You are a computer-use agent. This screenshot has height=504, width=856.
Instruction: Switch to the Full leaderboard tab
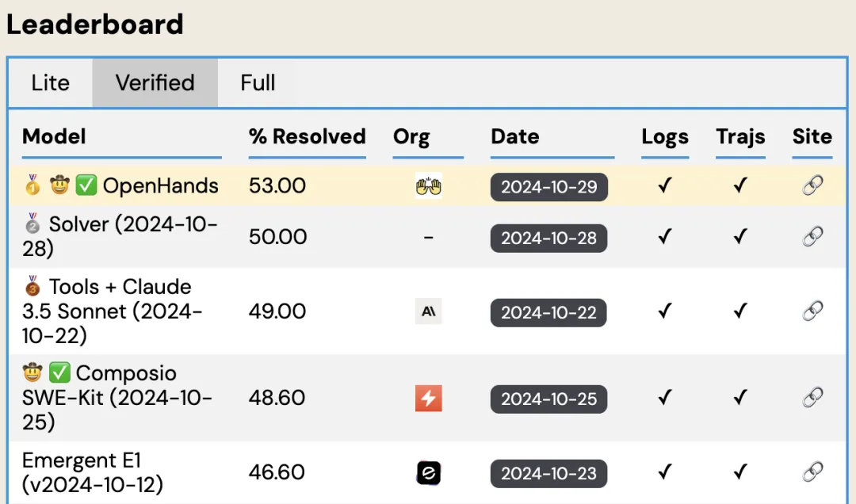258,83
